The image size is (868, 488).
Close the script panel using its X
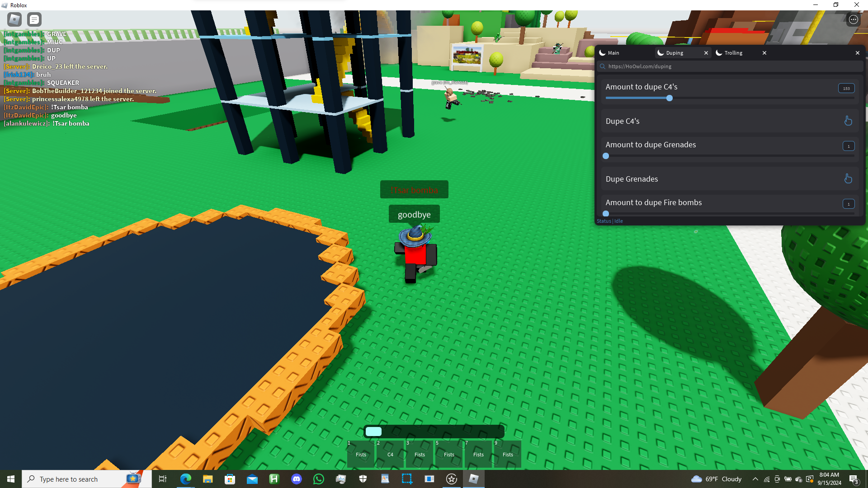click(x=857, y=53)
